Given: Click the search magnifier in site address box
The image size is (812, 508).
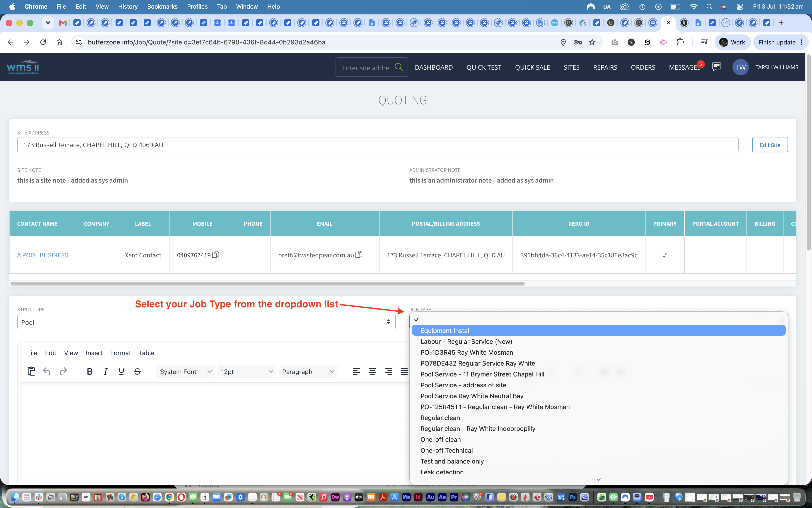Looking at the screenshot, I should (399, 67).
